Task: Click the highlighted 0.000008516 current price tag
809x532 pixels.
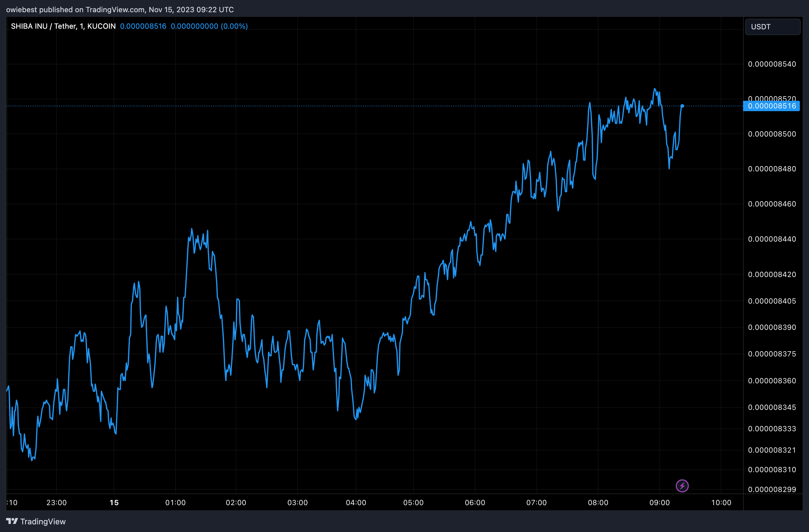Action: coord(771,106)
